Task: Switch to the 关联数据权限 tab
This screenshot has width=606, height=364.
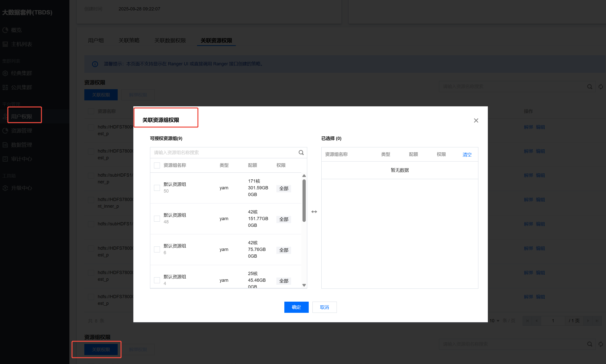Action: point(170,40)
